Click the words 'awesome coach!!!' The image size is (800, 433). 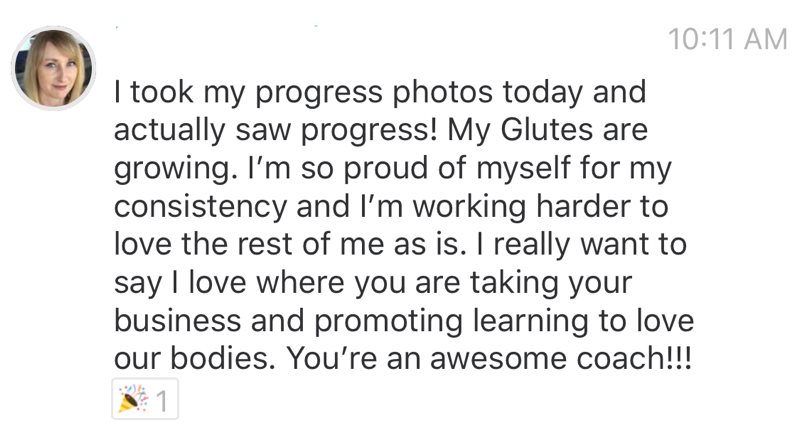[x=561, y=359]
